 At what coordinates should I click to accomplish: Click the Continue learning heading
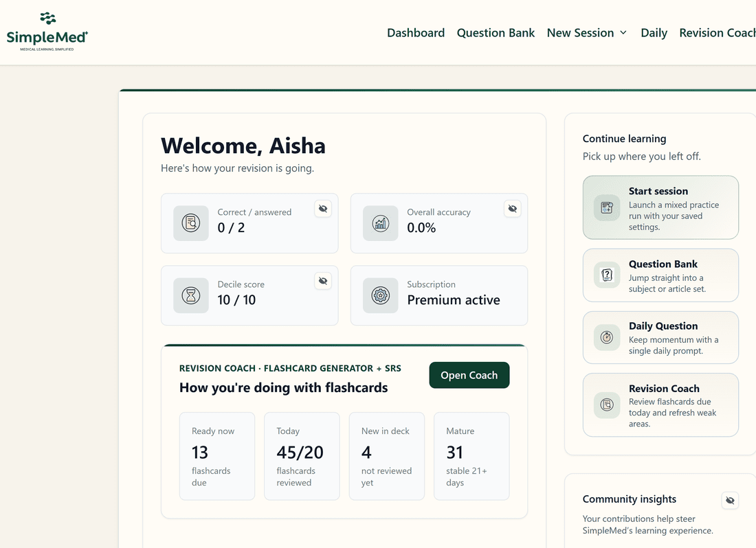click(624, 139)
